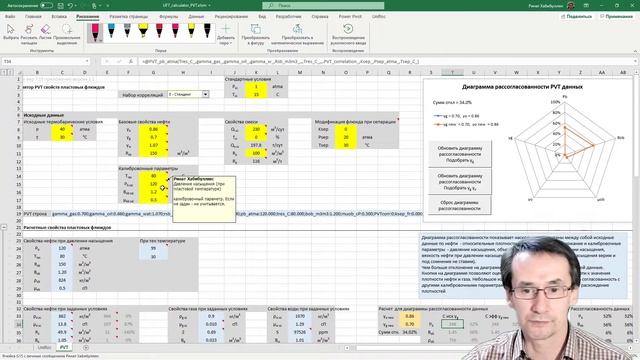Screen dimensions: 640x360
Task: Select the gray pencil
Action: tap(127, 32)
